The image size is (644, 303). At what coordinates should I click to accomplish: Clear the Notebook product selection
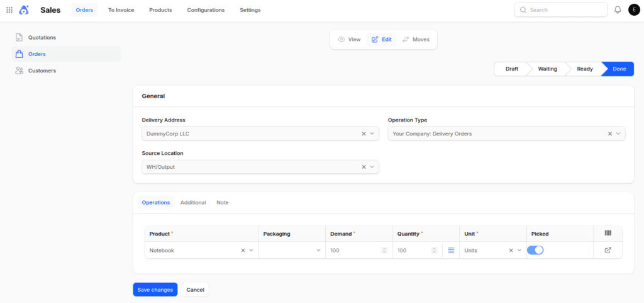(x=243, y=250)
